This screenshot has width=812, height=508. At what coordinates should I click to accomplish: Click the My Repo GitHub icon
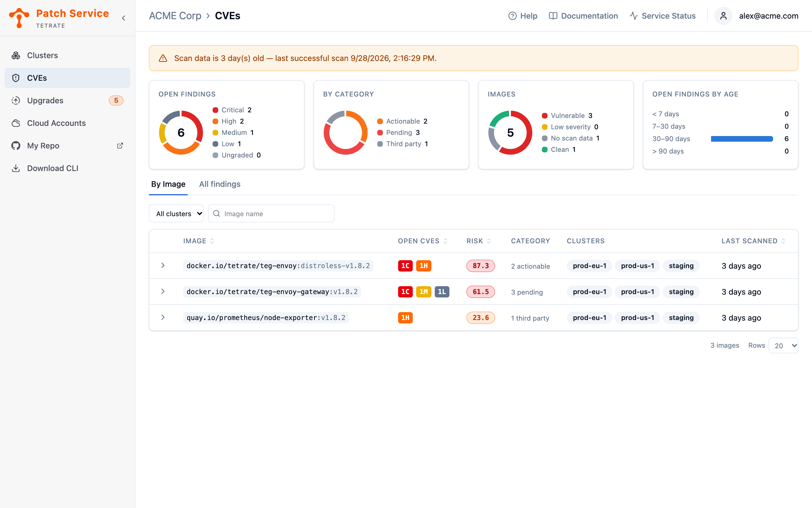[x=16, y=145]
